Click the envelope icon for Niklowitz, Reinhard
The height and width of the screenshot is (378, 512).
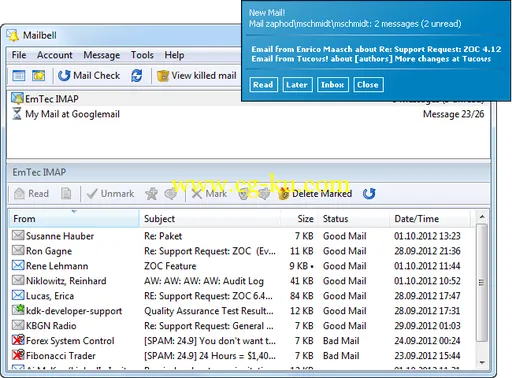pos(18,280)
